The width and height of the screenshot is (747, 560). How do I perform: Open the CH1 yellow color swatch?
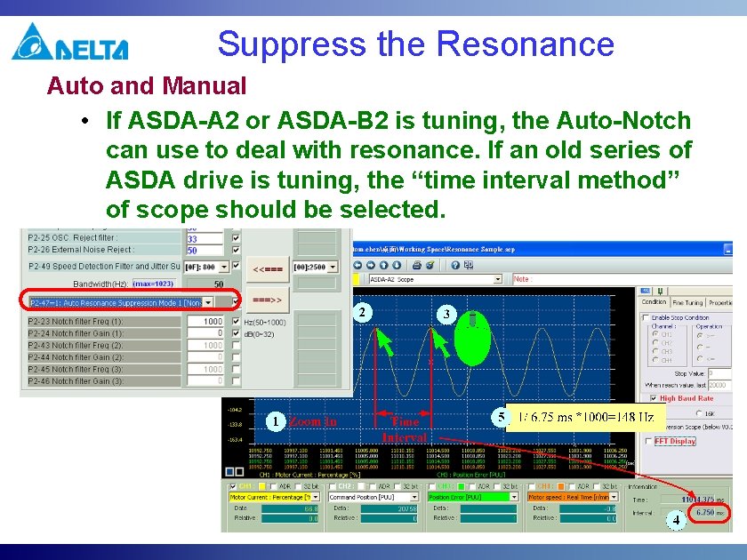click(261, 487)
